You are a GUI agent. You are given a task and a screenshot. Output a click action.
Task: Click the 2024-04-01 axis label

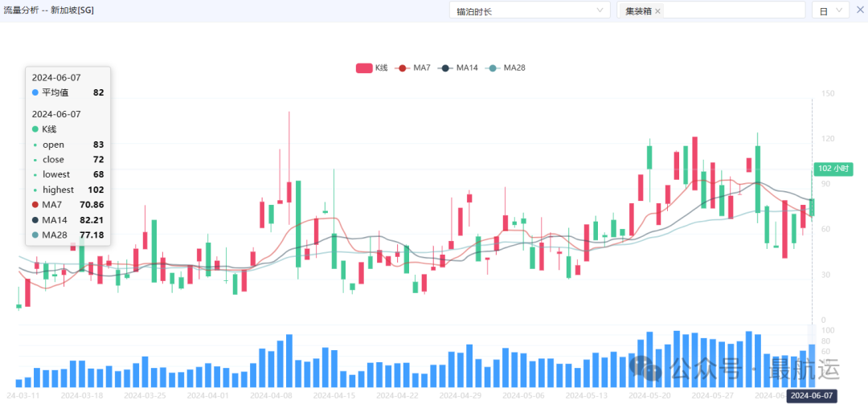click(x=208, y=396)
